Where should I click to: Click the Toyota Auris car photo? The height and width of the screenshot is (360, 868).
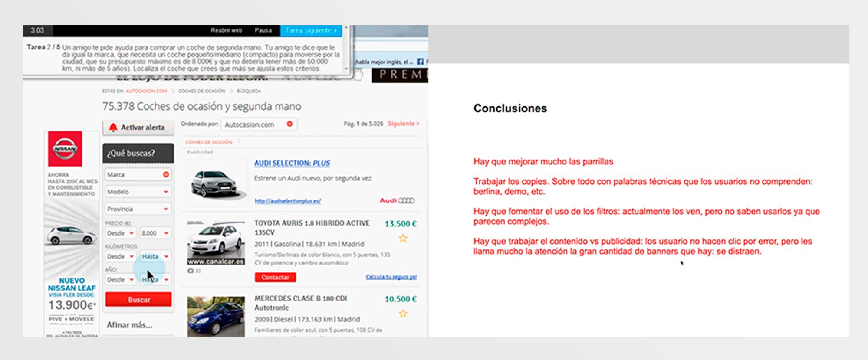[x=216, y=243]
